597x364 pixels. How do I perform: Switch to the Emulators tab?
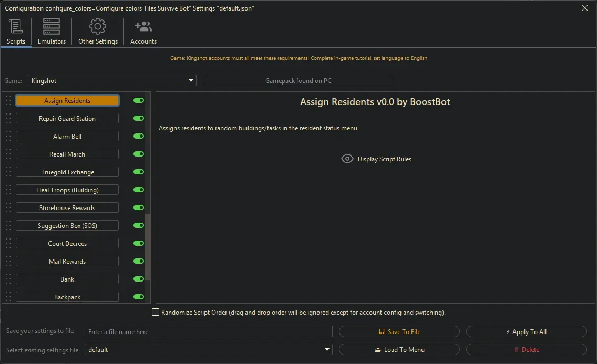click(51, 32)
